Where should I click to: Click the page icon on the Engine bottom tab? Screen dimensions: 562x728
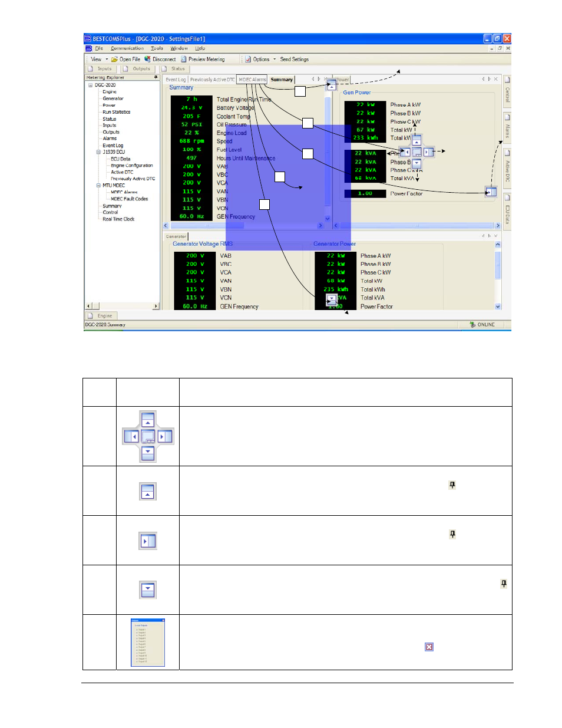90,316
